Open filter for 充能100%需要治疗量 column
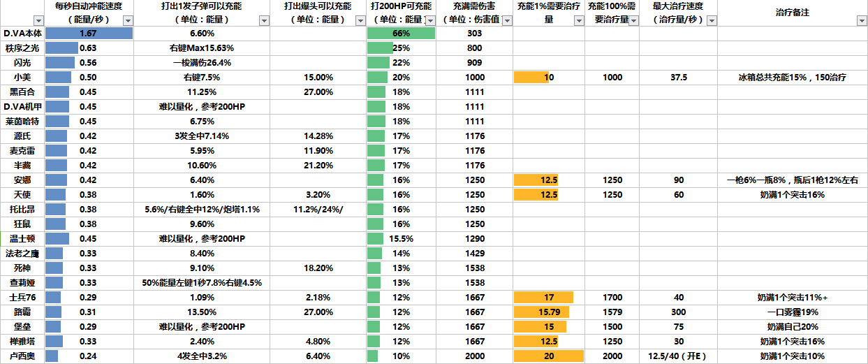The height and width of the screenshot is (364, 868). click(x=633, y=21)
